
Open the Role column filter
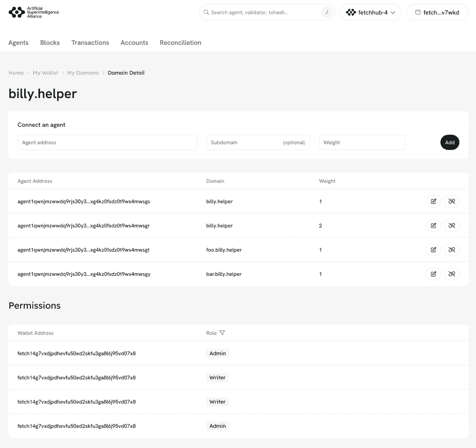[222, 333]
